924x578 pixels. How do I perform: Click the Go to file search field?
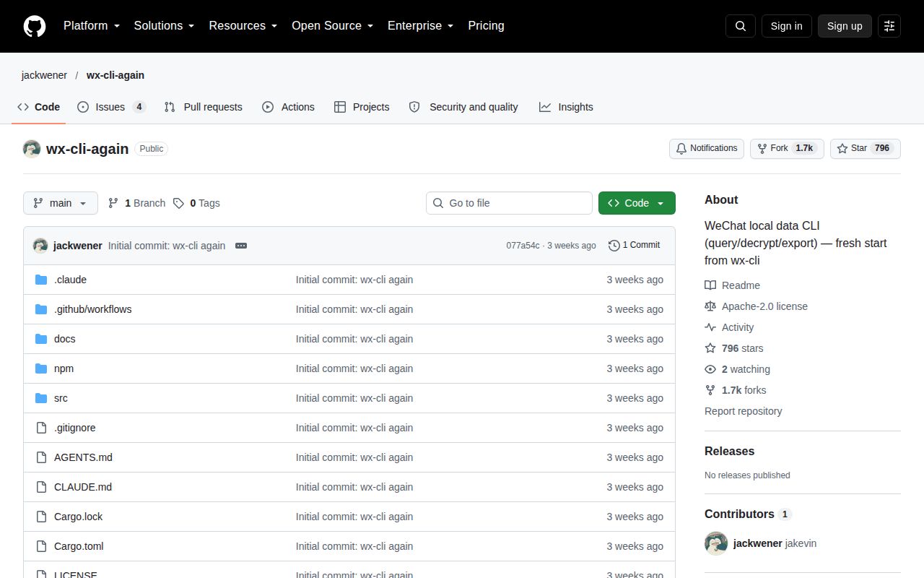[x=509, y=203]
